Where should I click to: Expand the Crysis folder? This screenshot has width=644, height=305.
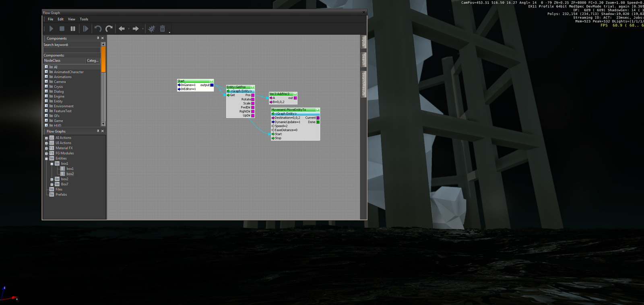click(46, 87)
